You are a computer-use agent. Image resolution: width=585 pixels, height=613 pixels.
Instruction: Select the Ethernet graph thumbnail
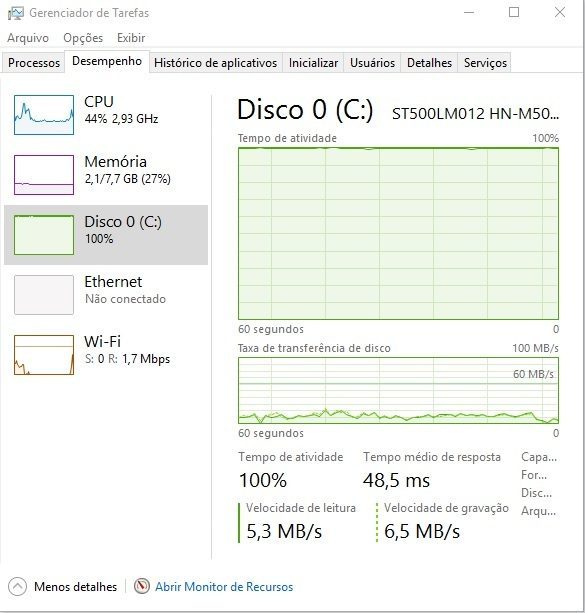[x=44, y=295]
